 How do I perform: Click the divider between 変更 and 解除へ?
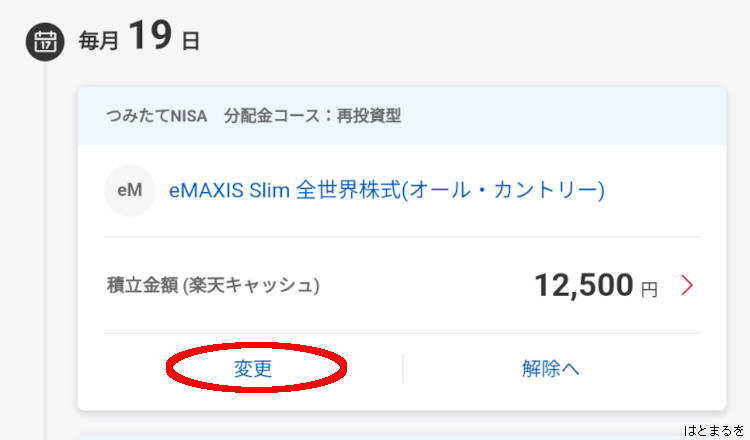pyautogui.click(x=403, y=369)
